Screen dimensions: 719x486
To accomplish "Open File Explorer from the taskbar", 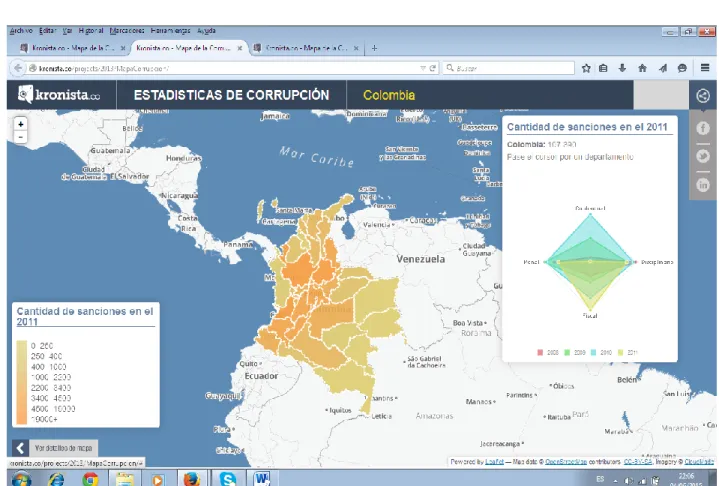I will tap(124, 479).
